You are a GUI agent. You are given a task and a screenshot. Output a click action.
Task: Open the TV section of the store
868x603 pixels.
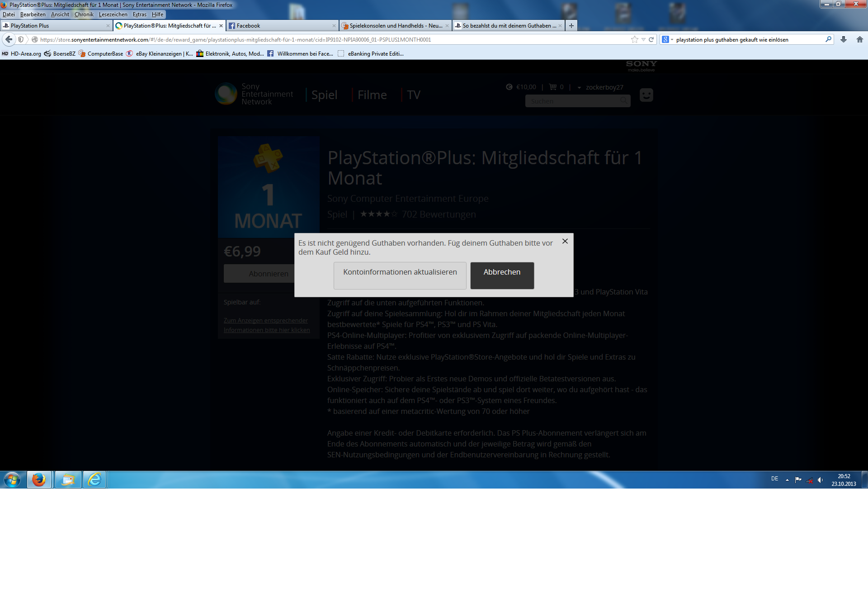pos(414,95)
